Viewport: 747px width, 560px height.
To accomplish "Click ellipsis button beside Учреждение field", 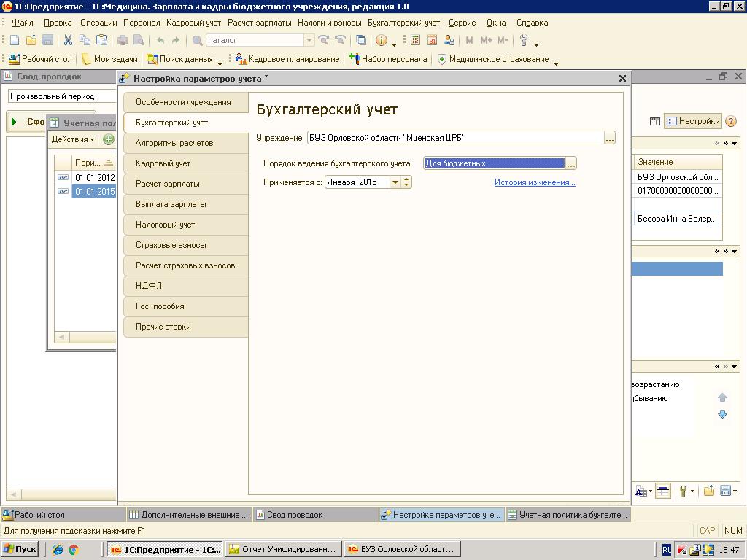I will click(609, 138).
